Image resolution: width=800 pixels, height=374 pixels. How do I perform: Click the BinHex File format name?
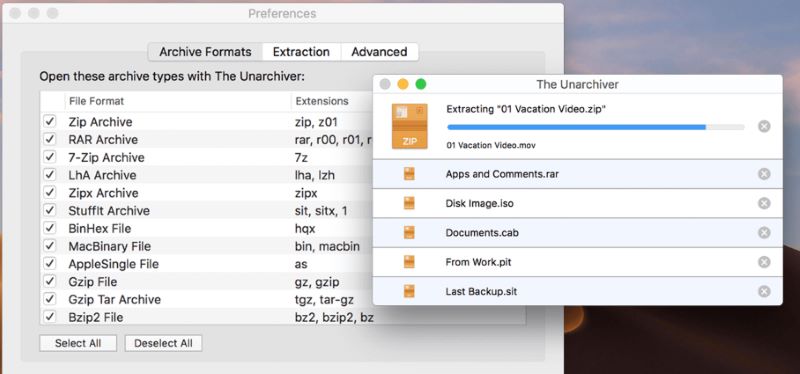click(99, 229)
